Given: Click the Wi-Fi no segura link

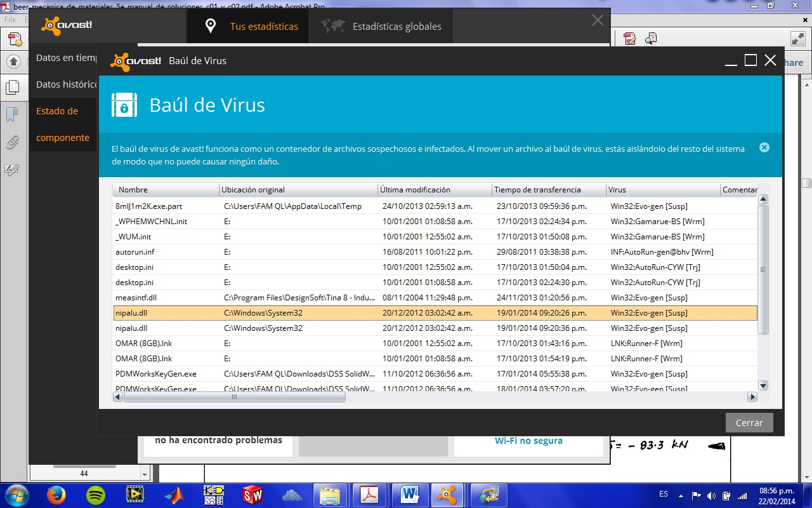Looking at the screenshot, I should (x=528, y=441).
